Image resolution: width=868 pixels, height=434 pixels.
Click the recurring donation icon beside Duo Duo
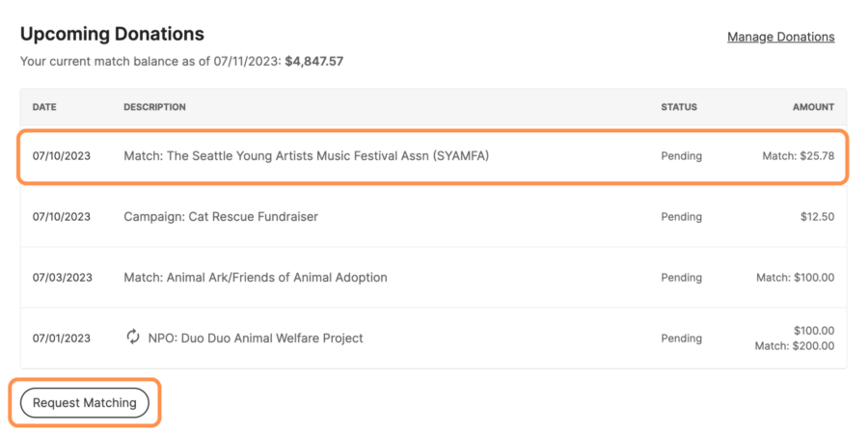click(133, 337)
